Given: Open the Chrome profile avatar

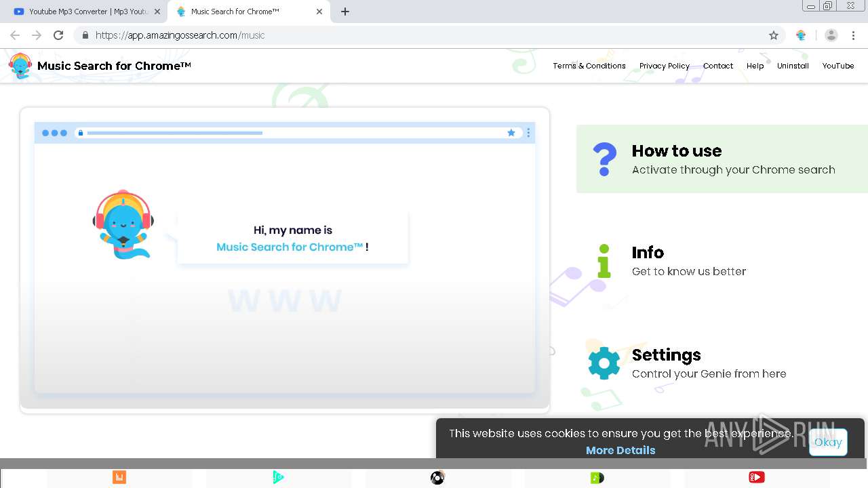Looking at the screenshot, I should 831,35.
